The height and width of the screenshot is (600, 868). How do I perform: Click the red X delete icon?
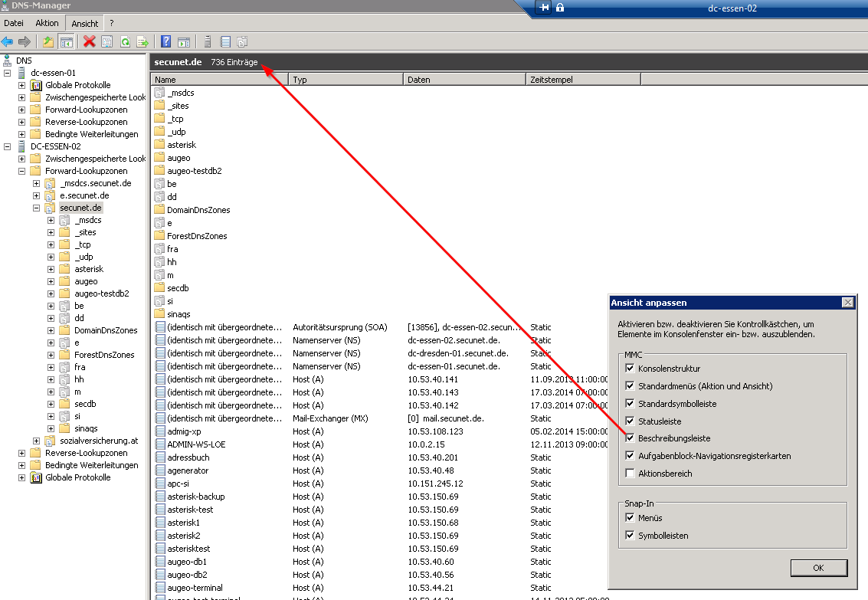(x=90, y=41)
